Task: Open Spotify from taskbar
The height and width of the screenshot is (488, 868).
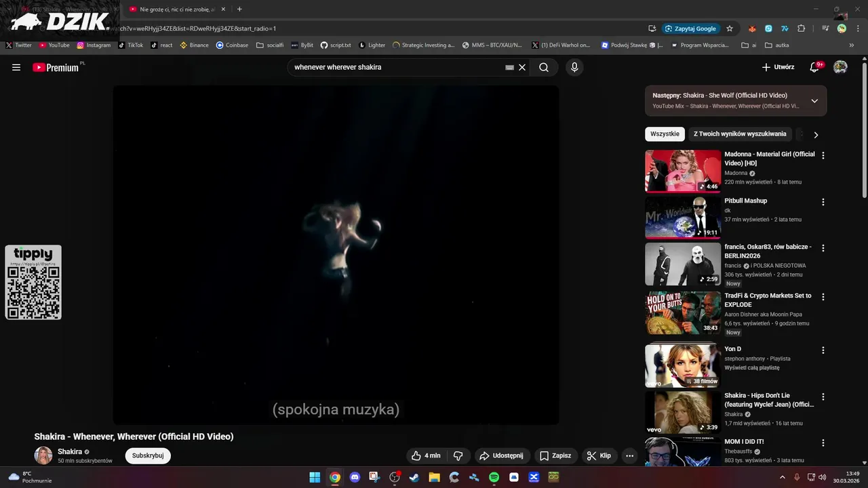Action: pos(494,477)
